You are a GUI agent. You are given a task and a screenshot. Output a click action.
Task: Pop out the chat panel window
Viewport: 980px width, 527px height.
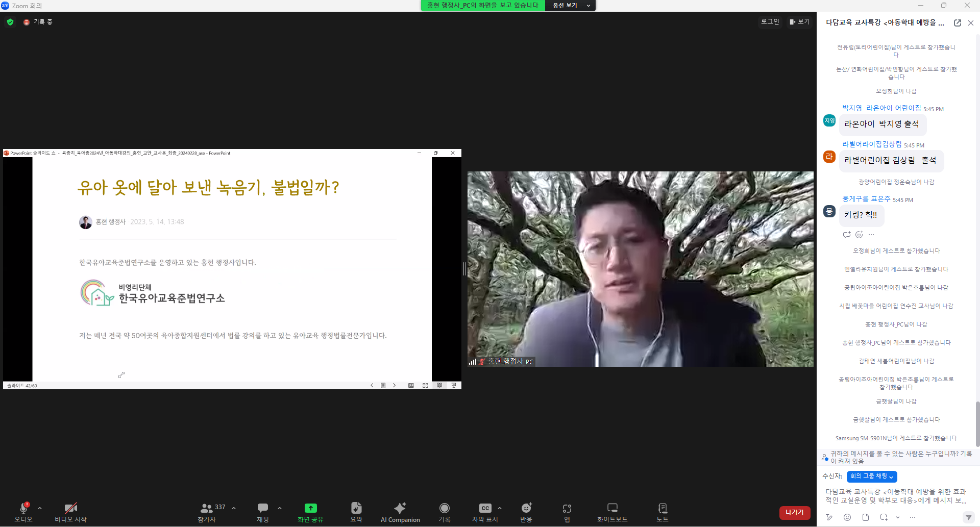pos(957,23)
